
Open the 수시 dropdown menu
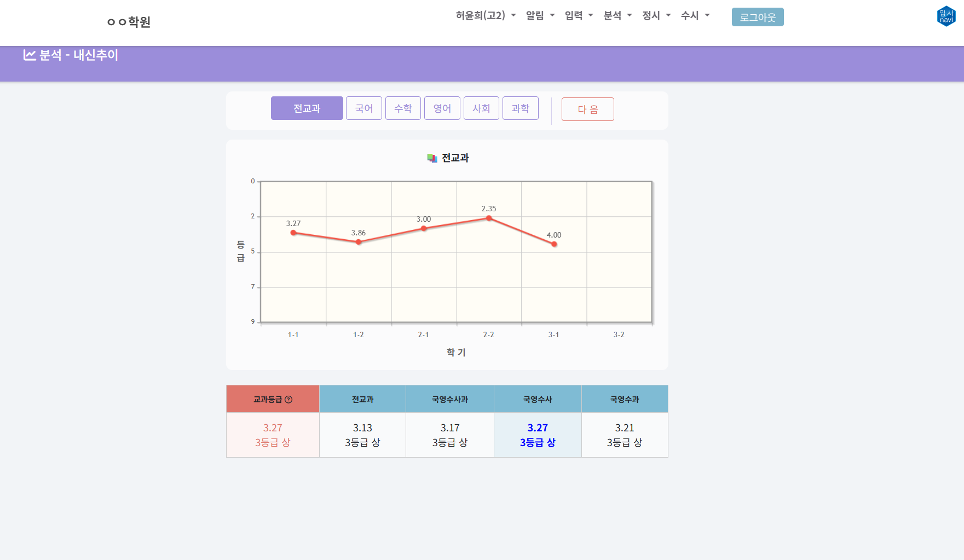[x=695, y=16]
